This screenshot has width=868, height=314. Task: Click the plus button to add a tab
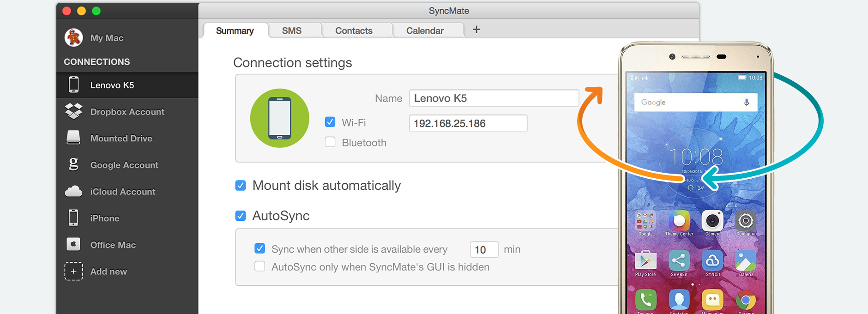[x=476, y=30]
